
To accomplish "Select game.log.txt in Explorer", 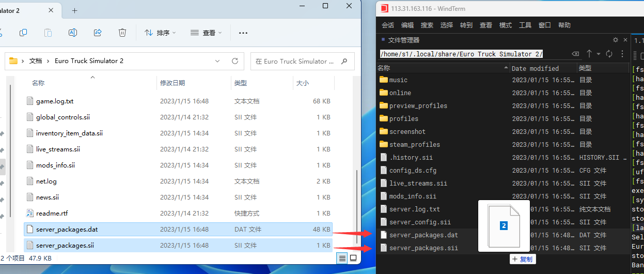I will click(x=179, y=101).
